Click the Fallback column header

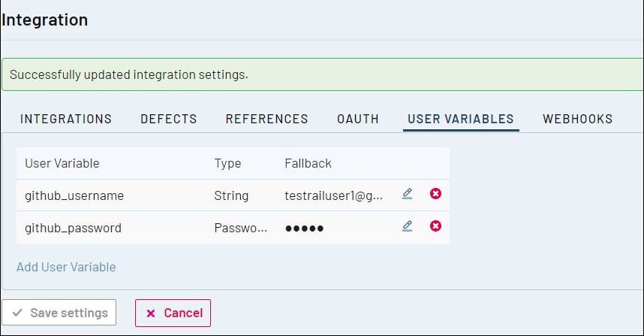pyautogui.click(x=308, y=163)
